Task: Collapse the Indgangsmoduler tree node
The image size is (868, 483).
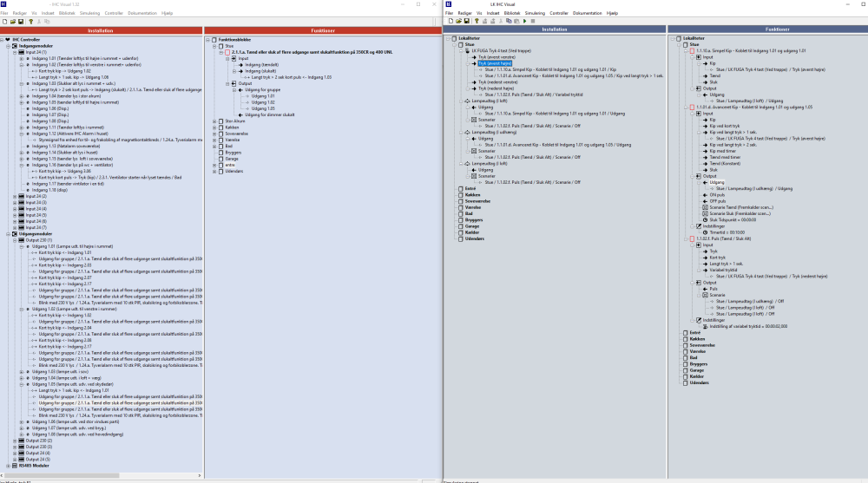Action: (x=7, y=46)
